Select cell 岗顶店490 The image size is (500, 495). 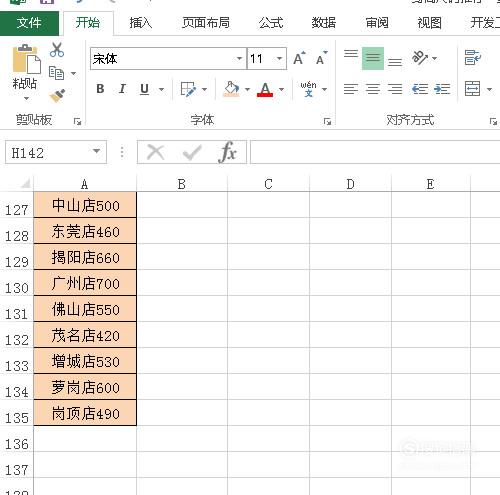(x=85, y=413)
